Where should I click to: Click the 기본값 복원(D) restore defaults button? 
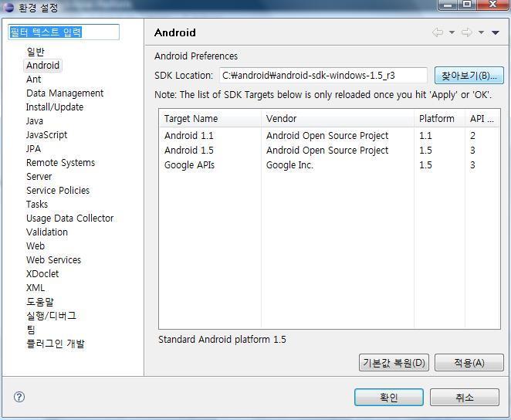click(x=394, y=363)
